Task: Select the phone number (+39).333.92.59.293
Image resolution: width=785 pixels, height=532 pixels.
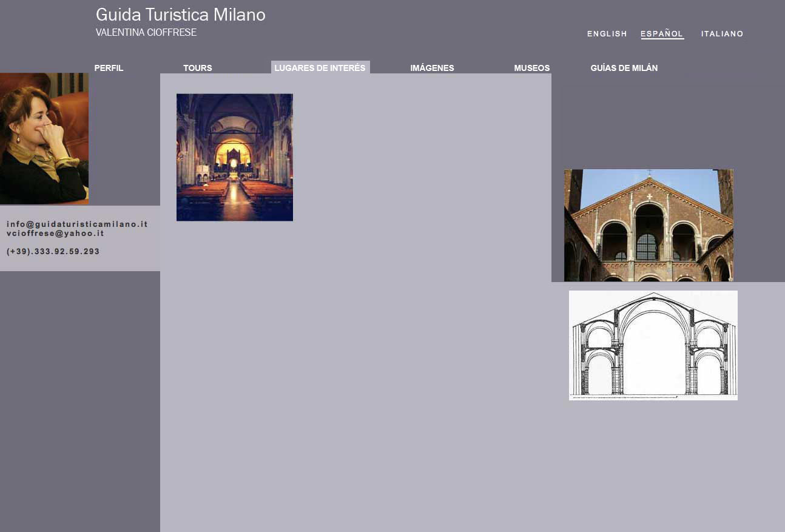Action: [53, 251]
